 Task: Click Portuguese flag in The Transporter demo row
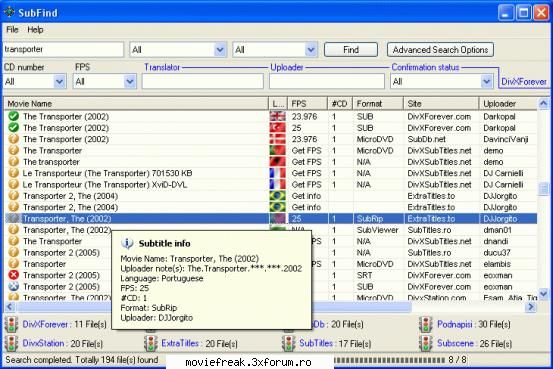point(278,150)
